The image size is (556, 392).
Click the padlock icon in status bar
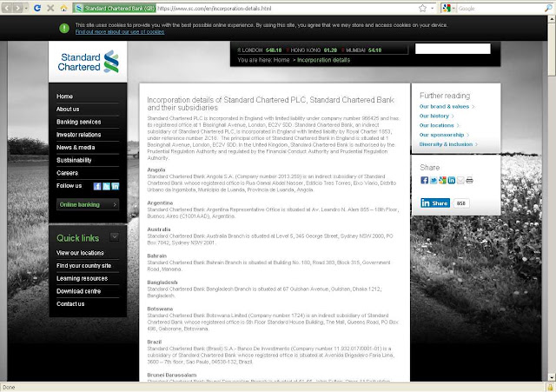[x=550, y=387]
